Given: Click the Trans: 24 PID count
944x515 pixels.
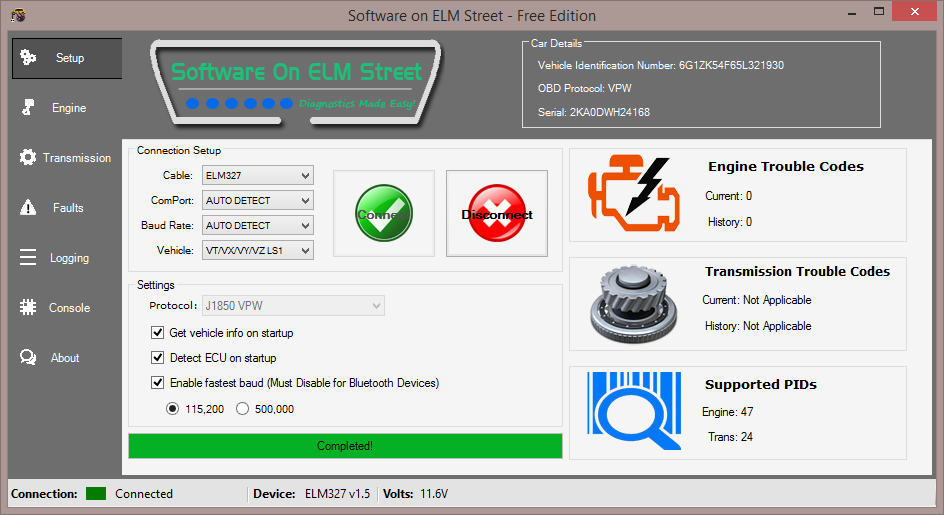Looking at the screenshot, I should point(730,437).
